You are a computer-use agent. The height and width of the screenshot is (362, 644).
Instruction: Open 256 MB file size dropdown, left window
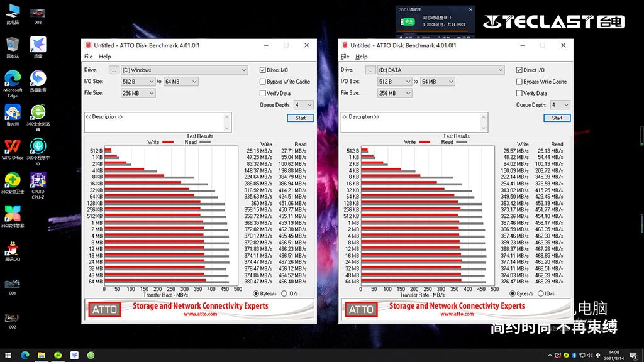pos(138,93)
